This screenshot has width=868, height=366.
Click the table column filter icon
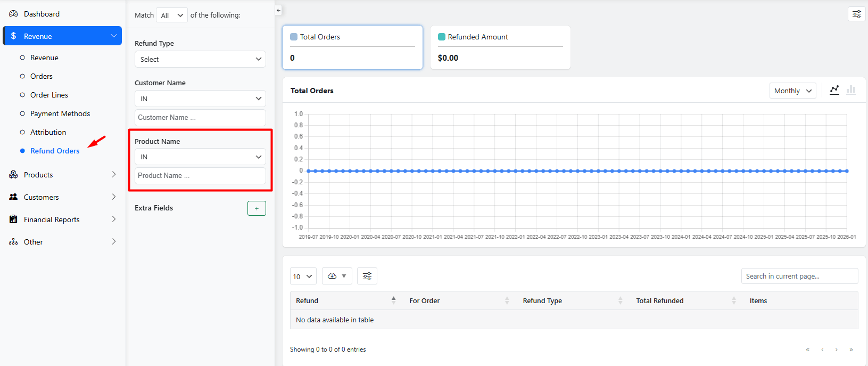click(x=367, y=276)
